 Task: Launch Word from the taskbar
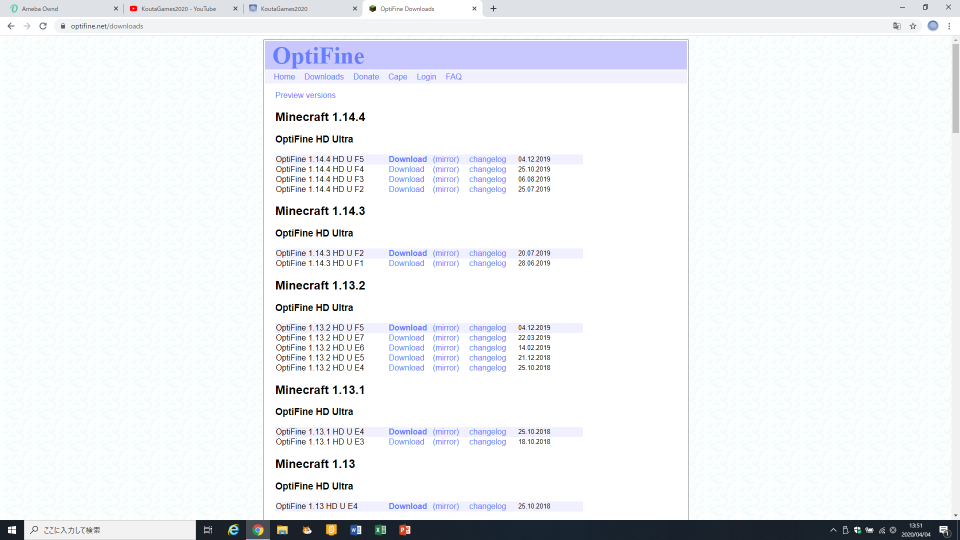click(356, 530)
